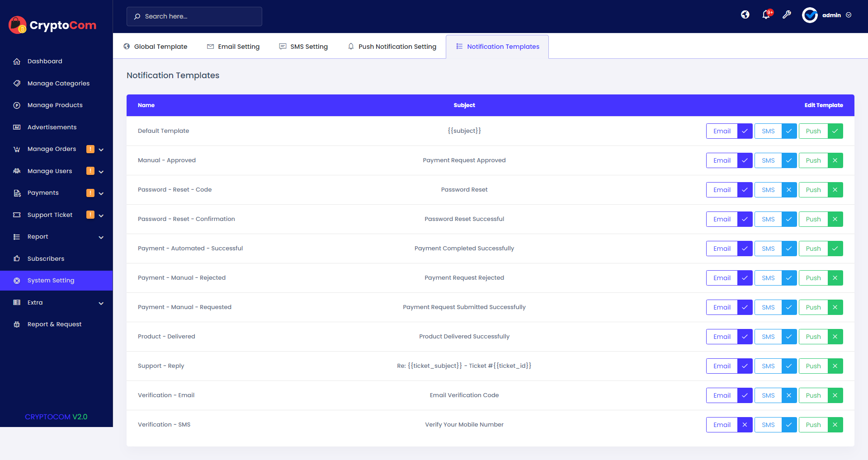Expand the Manage Users submenu chevron
The height and width of the screenshot is (460, 868).
click(x=101, y=172)
